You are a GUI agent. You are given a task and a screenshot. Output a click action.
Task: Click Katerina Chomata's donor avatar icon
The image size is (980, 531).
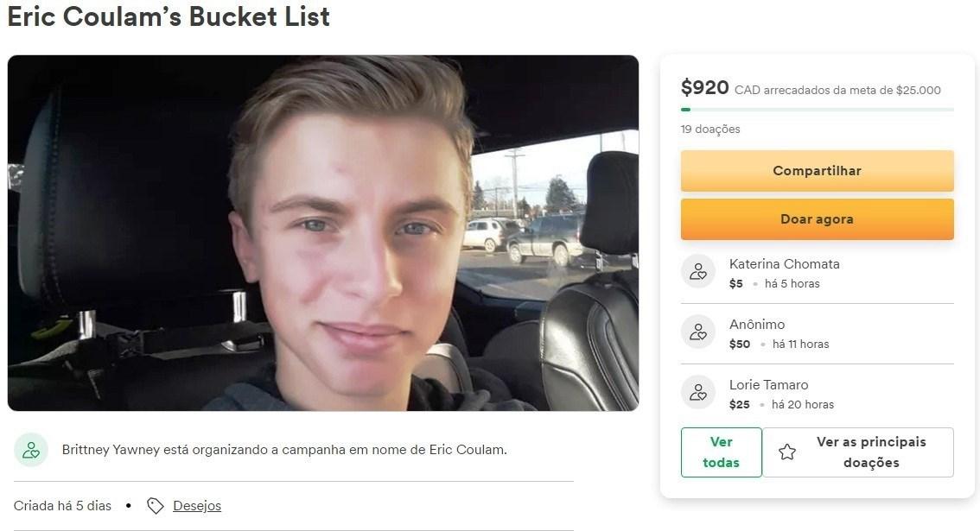698,271
